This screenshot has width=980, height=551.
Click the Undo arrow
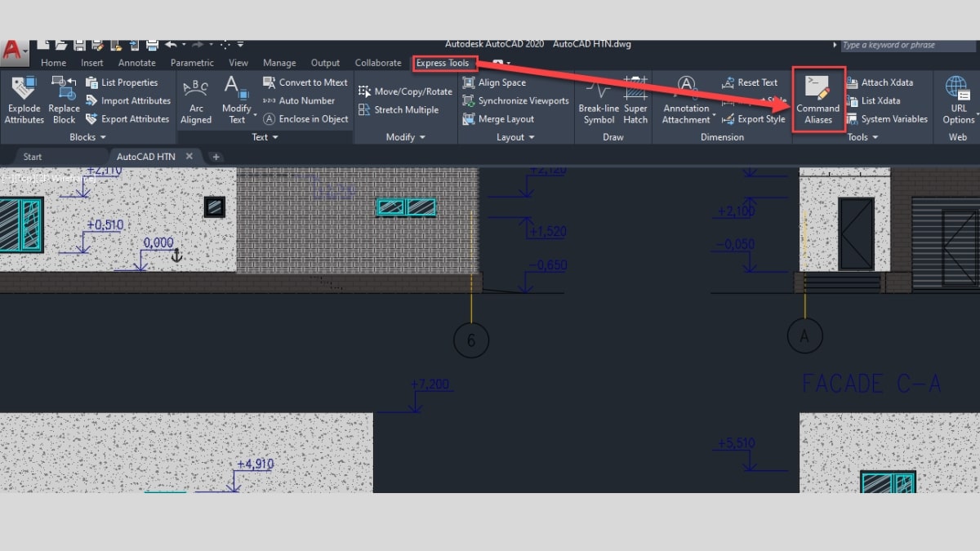pos(171,44)
